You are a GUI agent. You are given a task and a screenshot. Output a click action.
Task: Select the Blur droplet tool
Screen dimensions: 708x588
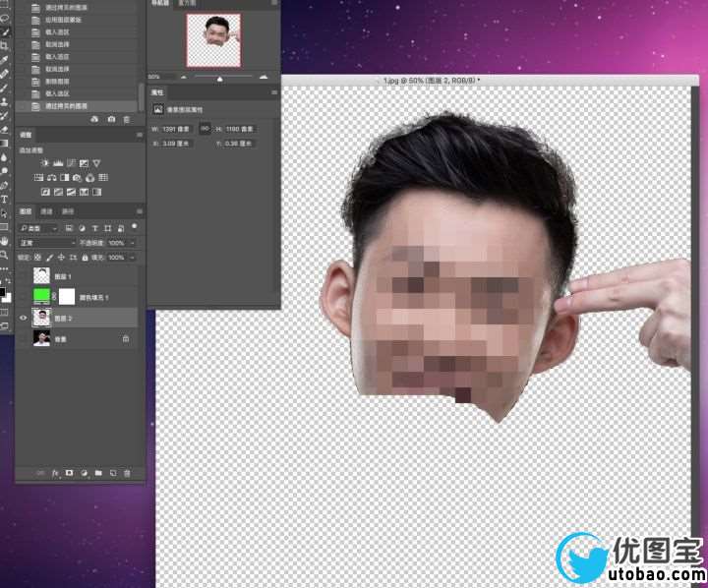[x=5, y=157]
